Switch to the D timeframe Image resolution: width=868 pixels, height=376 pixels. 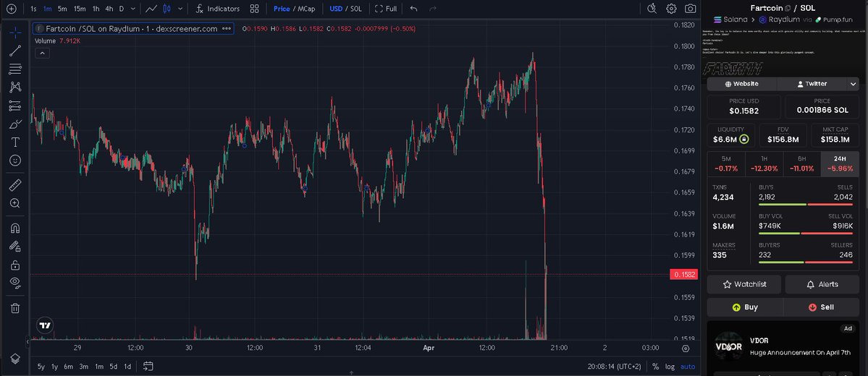[x=121, y=9]
